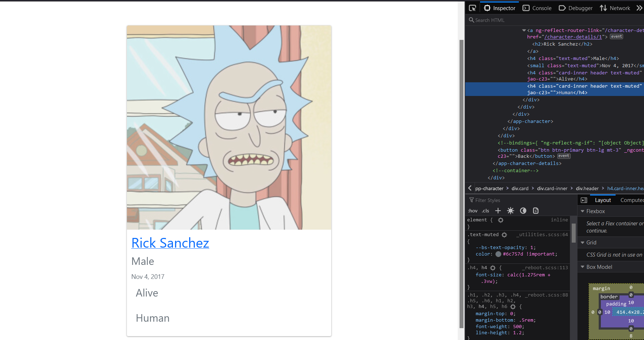This screenshot has width=644, height=340.
Task: Click the .h4, h4 selector highlighter icon
Action: 493,268
